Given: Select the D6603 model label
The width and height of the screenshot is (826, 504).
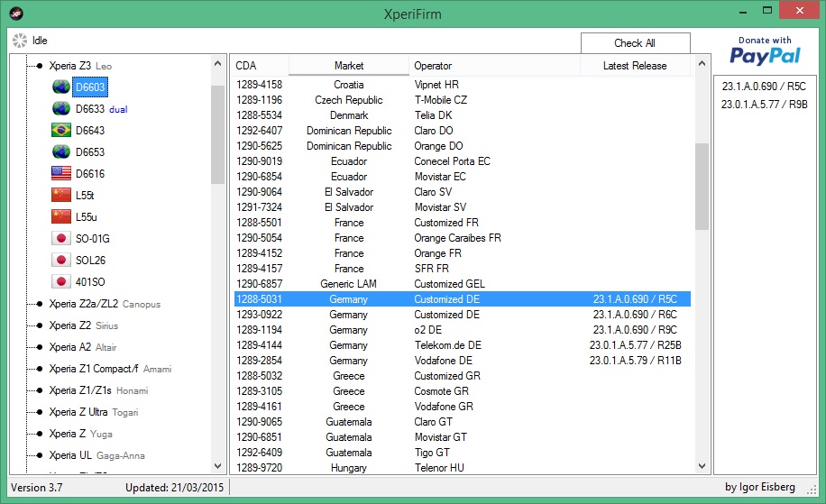Looking at the screenshot, I should (x=90, y=87).
